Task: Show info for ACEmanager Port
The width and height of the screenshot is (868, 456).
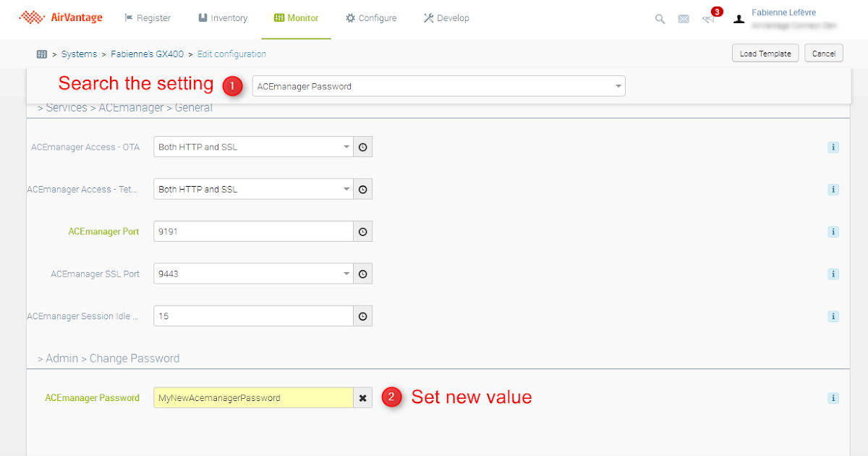Action: pyautogui.click(x=833, y=232)
